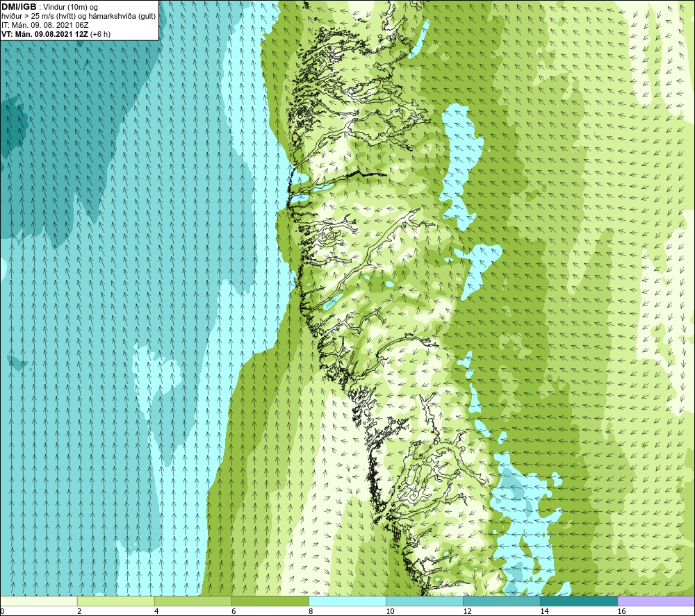Click the 'VT: Mán. 09.08.2021 12Z (+6 h)' line
This screenshot has width=695, height=616.
coord(56,34)
